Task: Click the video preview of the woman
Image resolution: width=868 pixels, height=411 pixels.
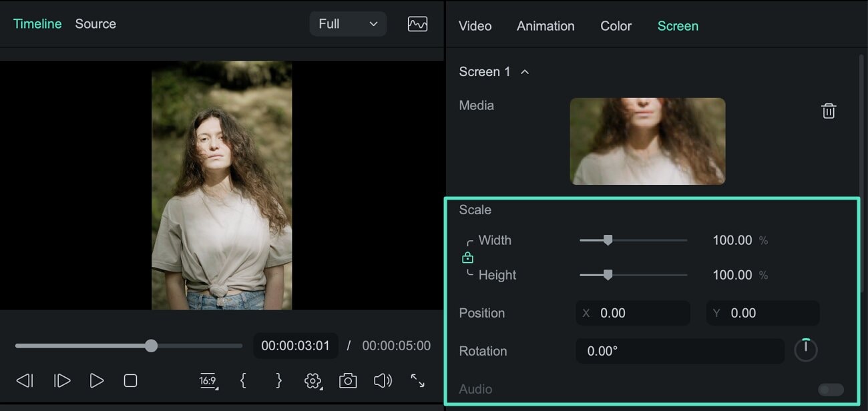Action: 222,185
